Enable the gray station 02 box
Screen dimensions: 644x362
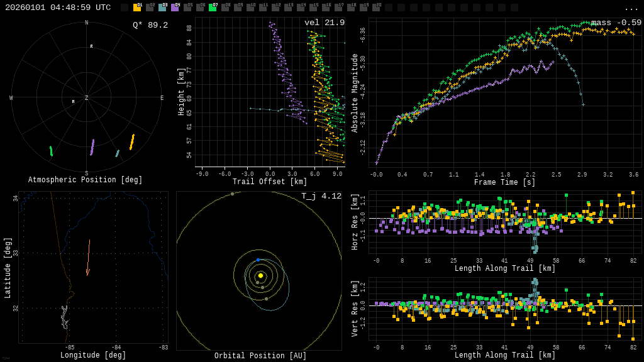(x=150, y=8)
